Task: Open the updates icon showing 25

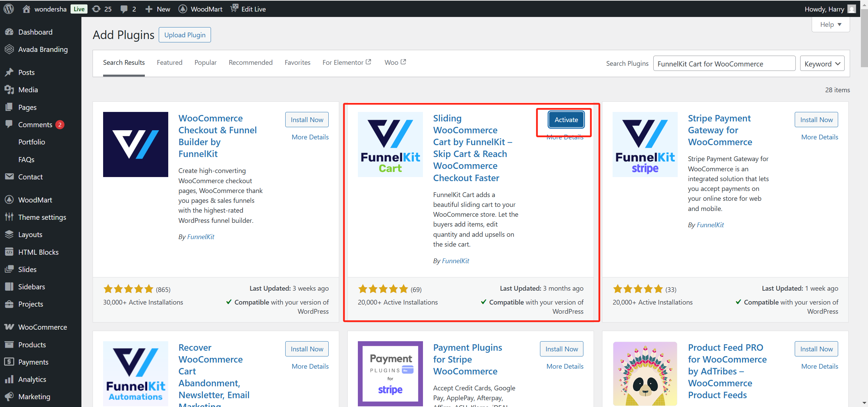Action: [x=97, y=9]
